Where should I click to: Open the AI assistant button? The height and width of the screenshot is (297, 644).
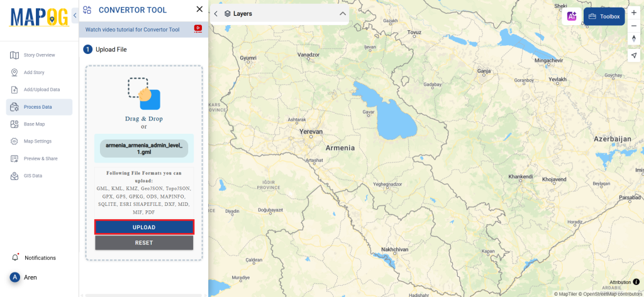coord(572,16)
